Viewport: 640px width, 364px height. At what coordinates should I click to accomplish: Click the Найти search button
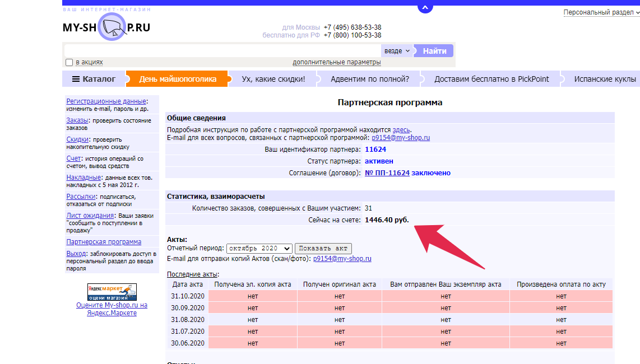(x=434, y=50)
